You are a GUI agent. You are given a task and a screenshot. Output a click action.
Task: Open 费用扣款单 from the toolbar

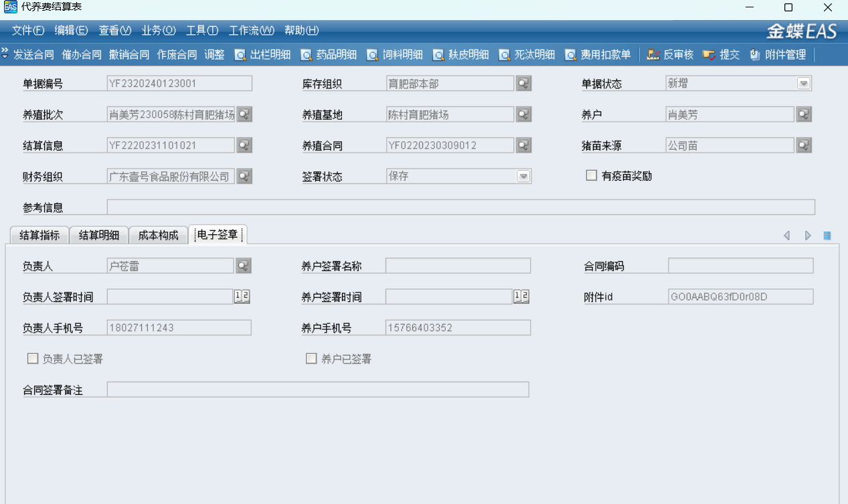coord(598,55)
